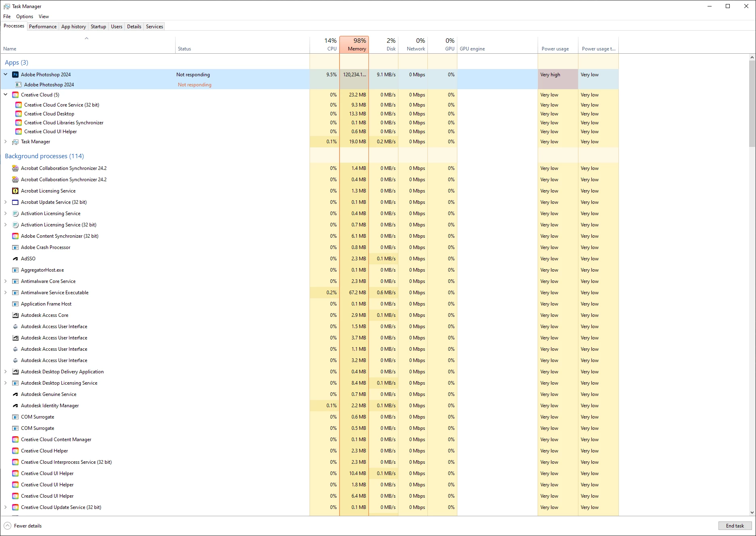Click the vertical scrollbar thumb

tap(752, 103)
